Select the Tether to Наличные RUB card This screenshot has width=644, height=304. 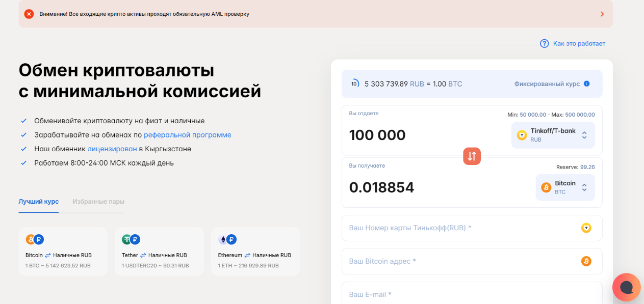pos(159,252)
